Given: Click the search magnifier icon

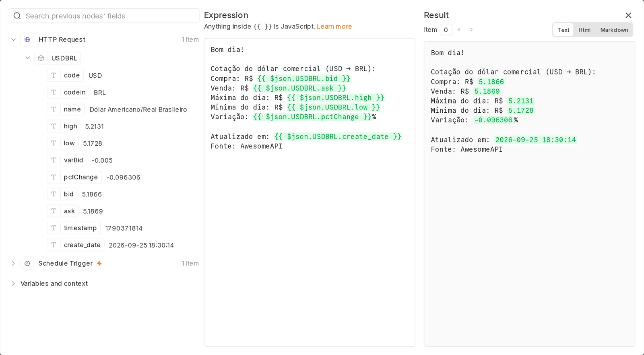Looking at the screenshot, I should click(17, 16).
